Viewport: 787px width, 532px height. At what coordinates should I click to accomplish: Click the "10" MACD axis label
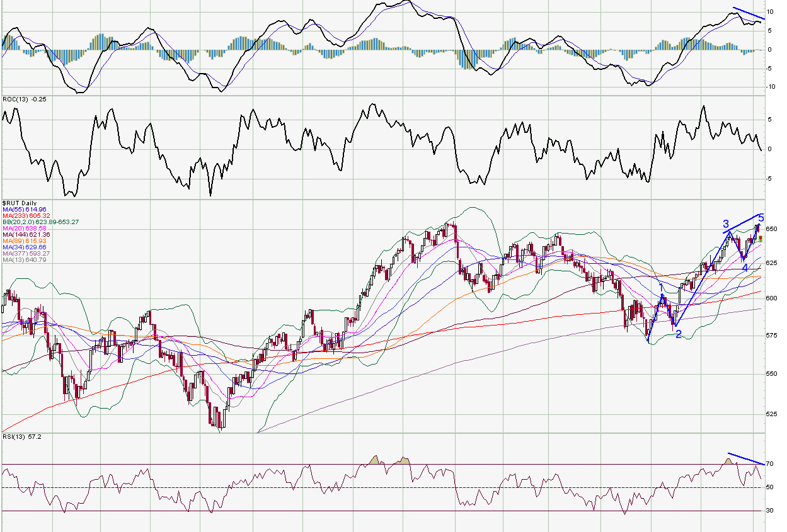click(x=770, y=12)
